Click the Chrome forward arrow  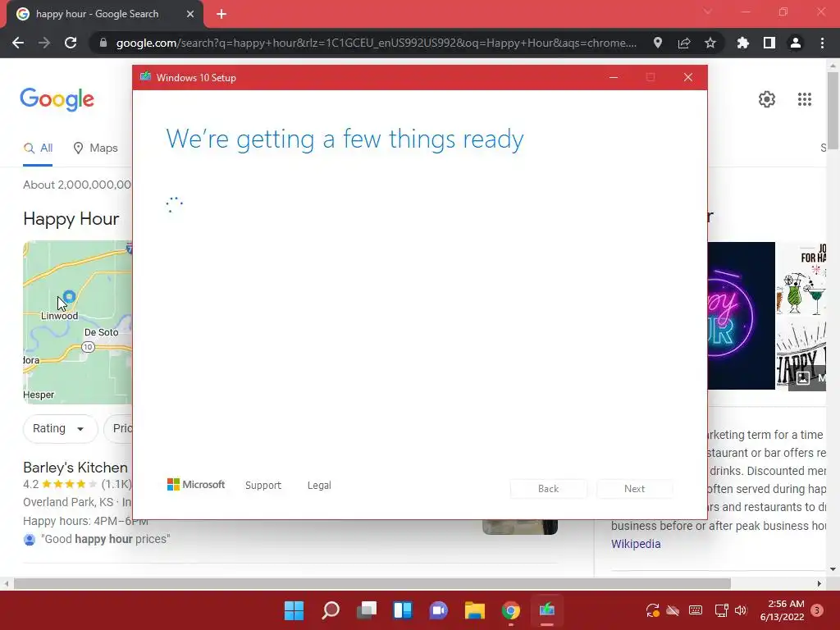pos(44,43)
